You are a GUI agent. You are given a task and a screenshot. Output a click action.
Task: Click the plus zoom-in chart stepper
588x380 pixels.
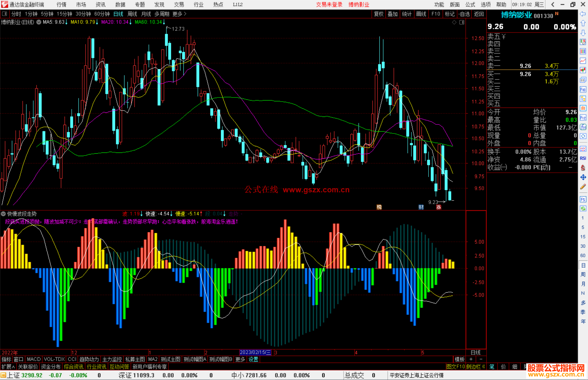click(x=471, y=359)
